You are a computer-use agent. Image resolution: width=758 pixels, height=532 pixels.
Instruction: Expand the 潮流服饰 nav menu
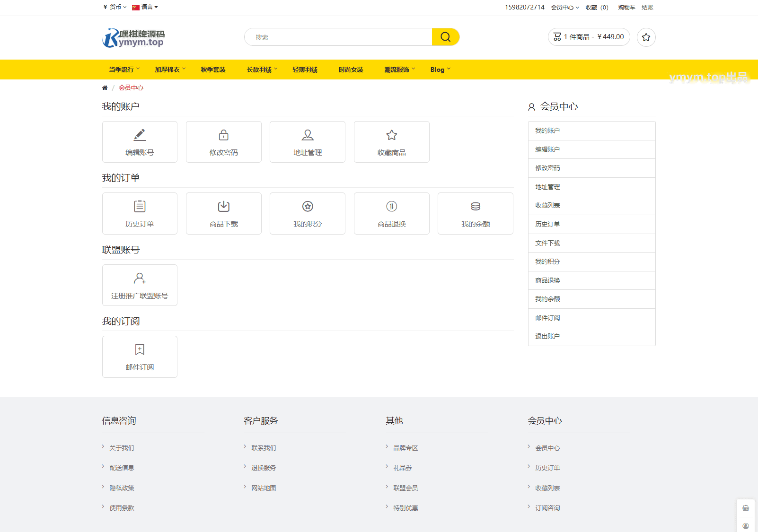[x=400, y=70]
